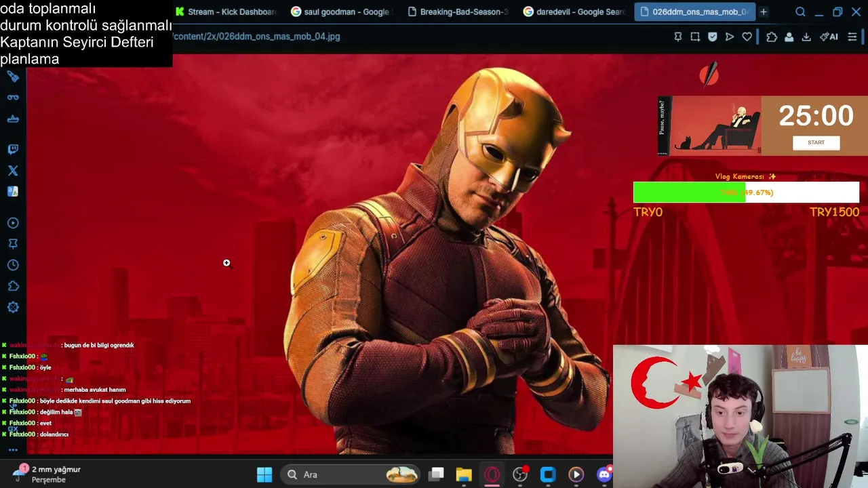This screenshot has width=868, height=488.
Task: Pin this page using address bar pin icon
Action: point(677,37)
